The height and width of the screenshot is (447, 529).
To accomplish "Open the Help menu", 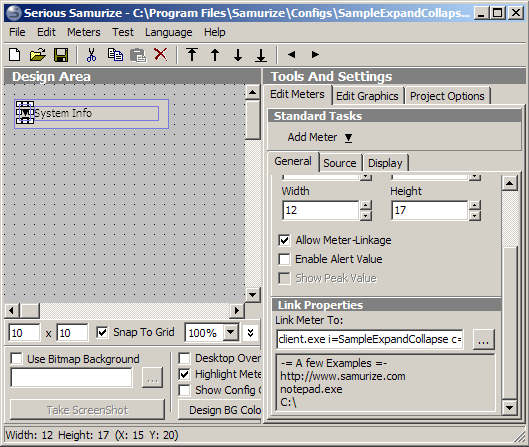I will click(215, 32).
